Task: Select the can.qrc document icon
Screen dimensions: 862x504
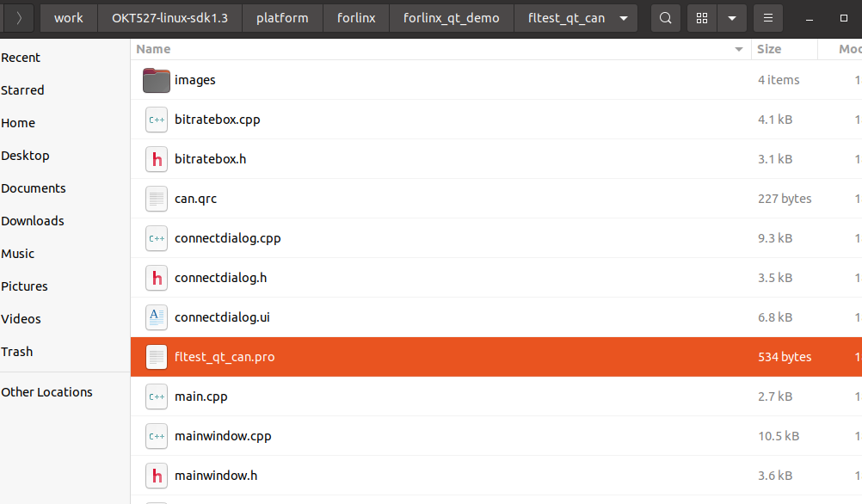Action: tap(156, 199)
